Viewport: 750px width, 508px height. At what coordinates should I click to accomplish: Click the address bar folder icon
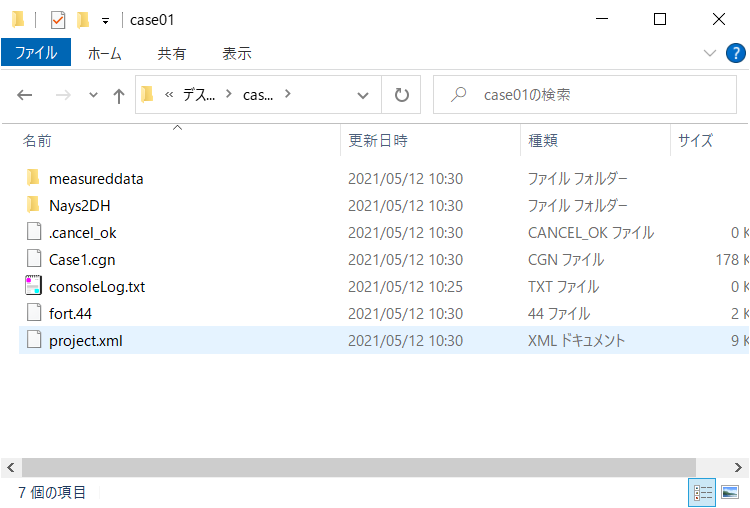[147, 94]
